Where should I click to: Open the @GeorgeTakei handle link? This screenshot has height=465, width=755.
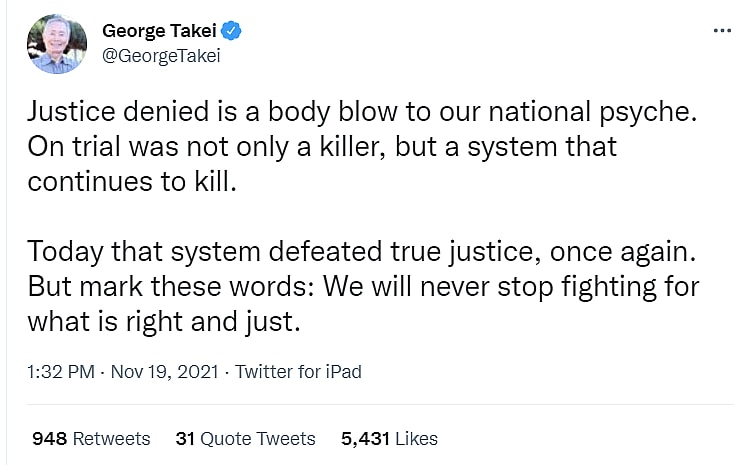[161, 56]
